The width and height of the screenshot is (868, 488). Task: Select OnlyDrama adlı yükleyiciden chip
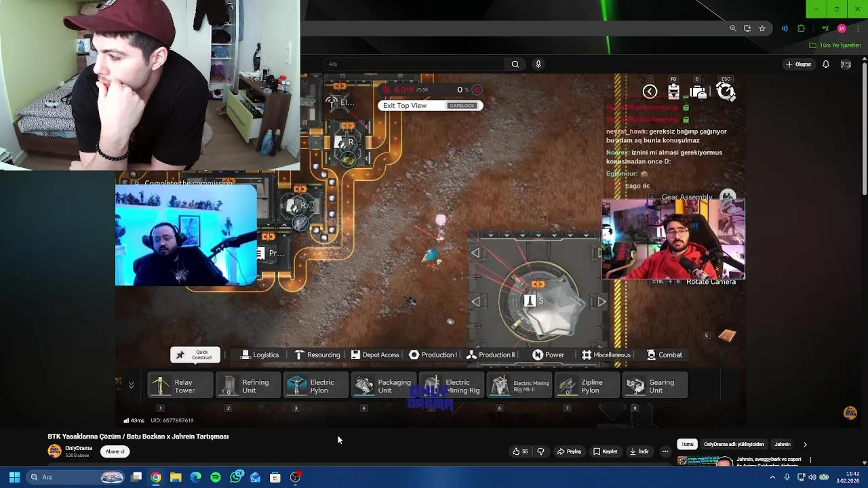[x=734, y=445]
